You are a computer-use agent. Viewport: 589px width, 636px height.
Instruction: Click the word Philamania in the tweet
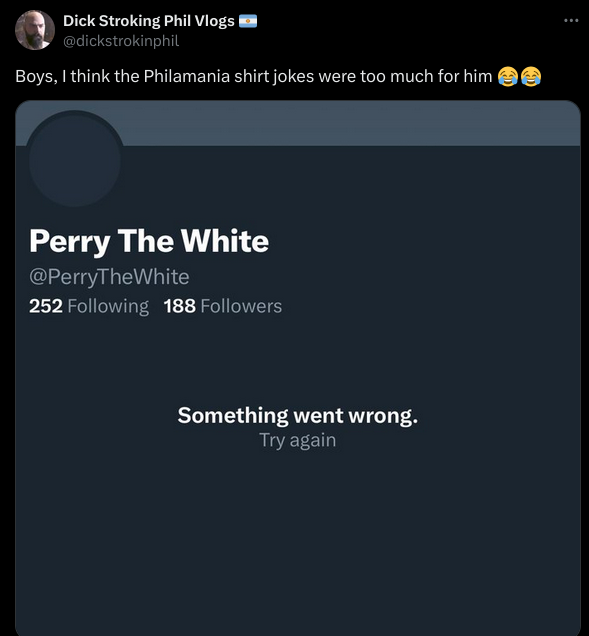pos(187,76)
